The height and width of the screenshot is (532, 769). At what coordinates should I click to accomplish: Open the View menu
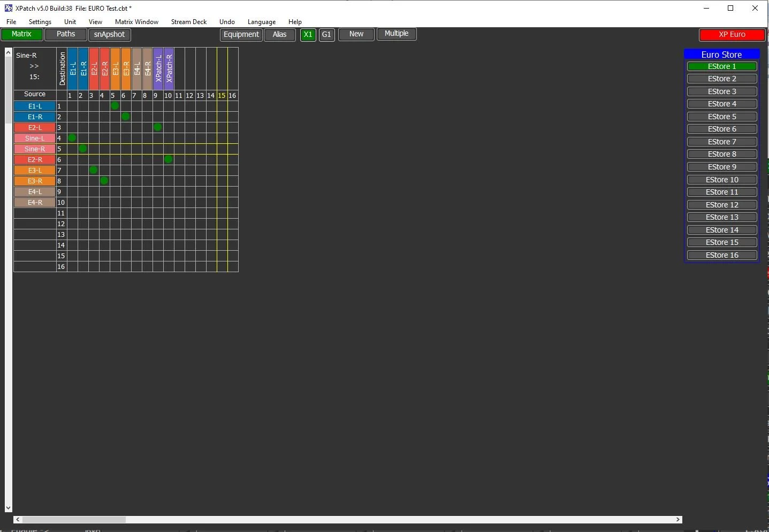point(95,22)
